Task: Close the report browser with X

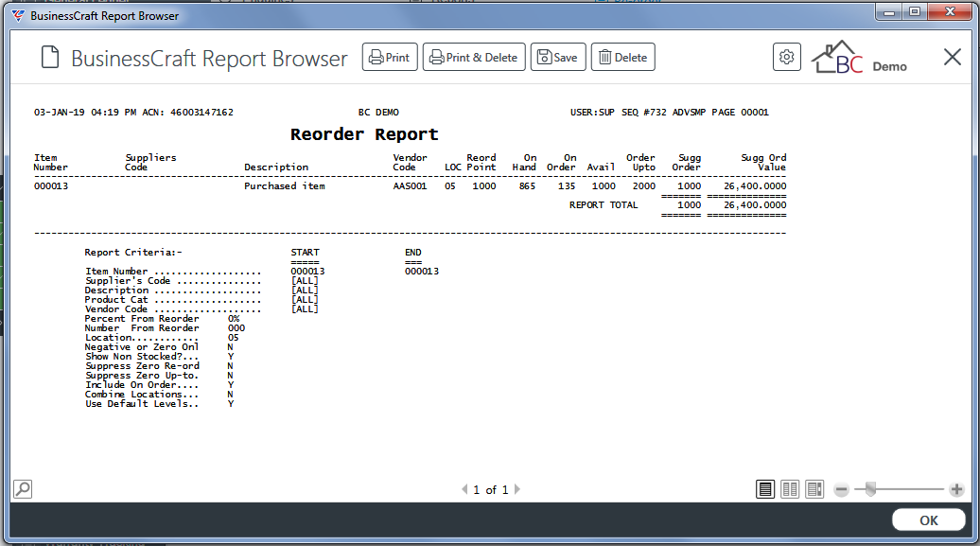Action: pyautogui.click(x=952, y=57)
